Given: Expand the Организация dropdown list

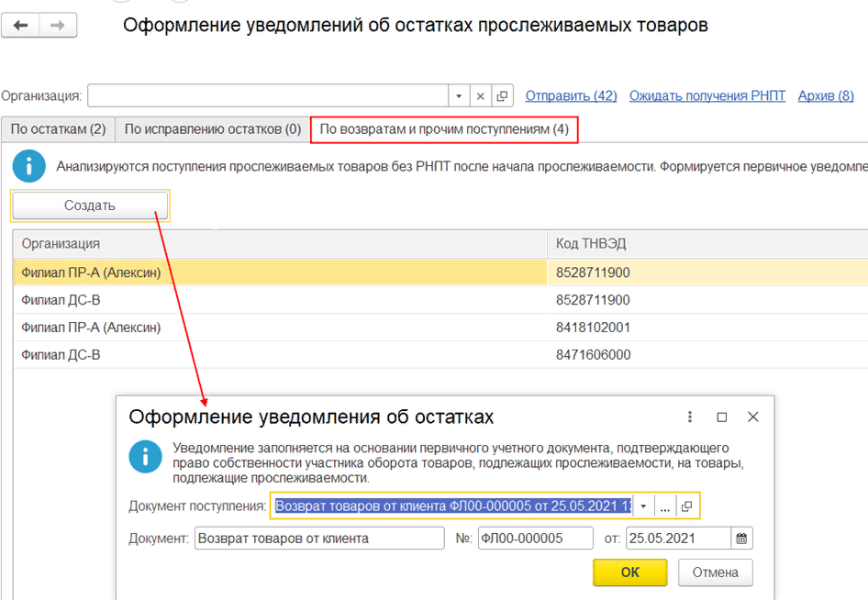Looking at the screenshot, I should [459, 96].
